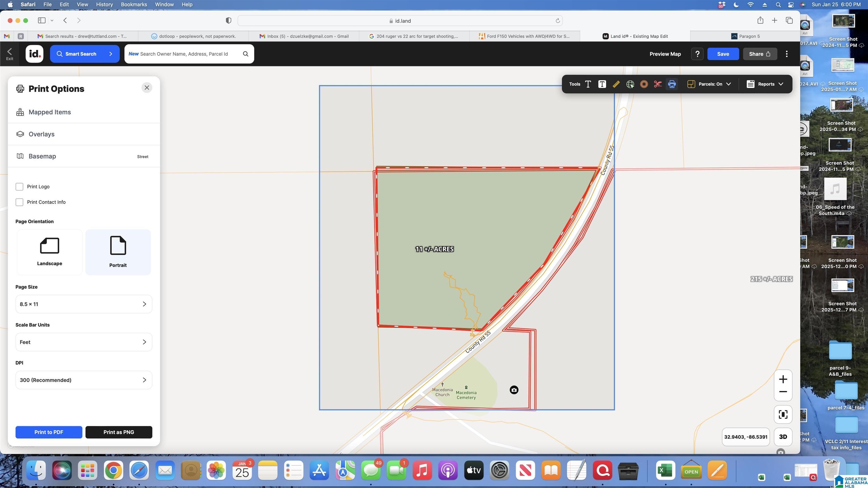The width and height of the screenshot is (868, 488).
Task: Select the ruler measure tool
Action: 616,84
